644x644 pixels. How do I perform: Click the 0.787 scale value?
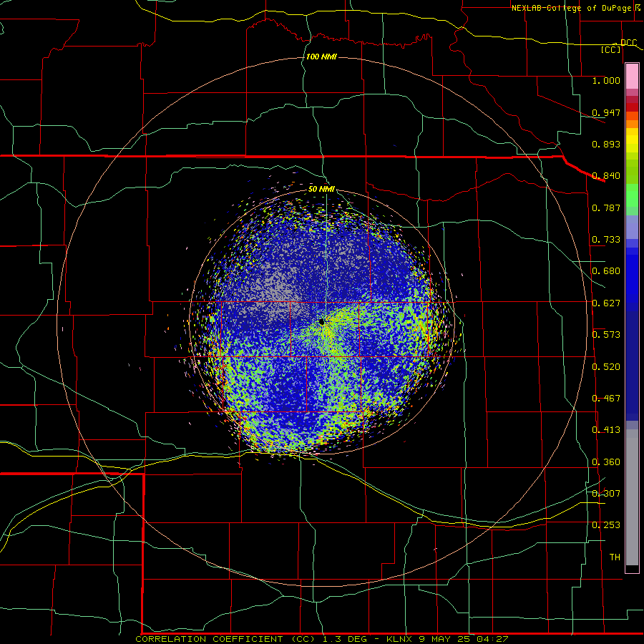pyautogui.click(x=606, y=208)
